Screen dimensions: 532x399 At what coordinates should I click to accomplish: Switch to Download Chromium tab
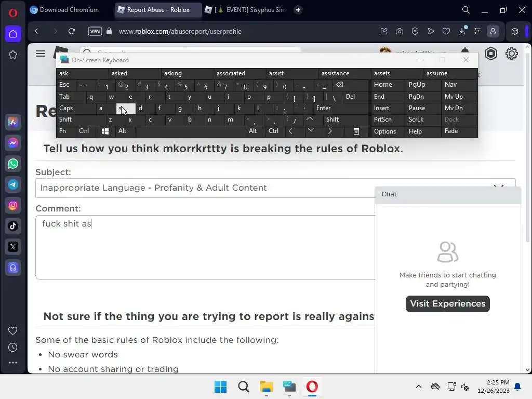(64, 10)
